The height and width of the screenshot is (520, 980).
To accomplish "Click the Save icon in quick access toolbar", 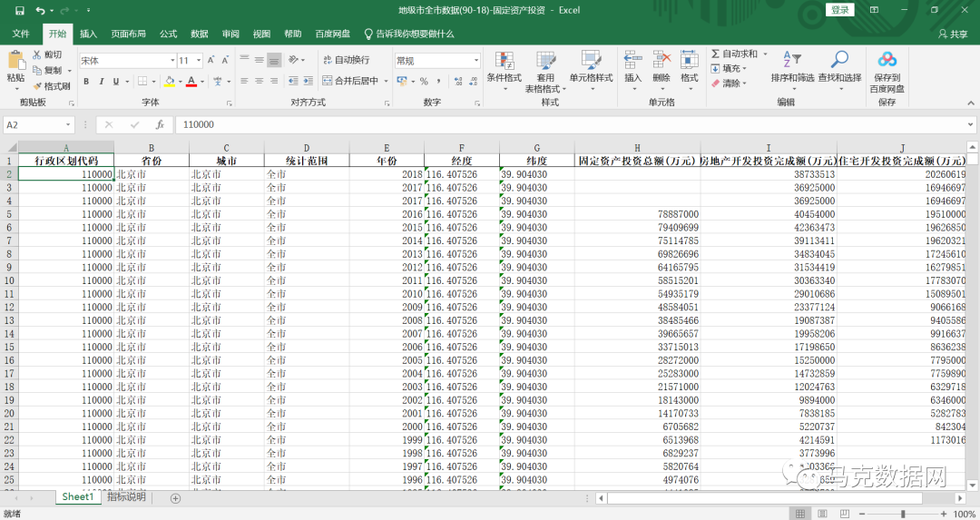I will point(19,11).
